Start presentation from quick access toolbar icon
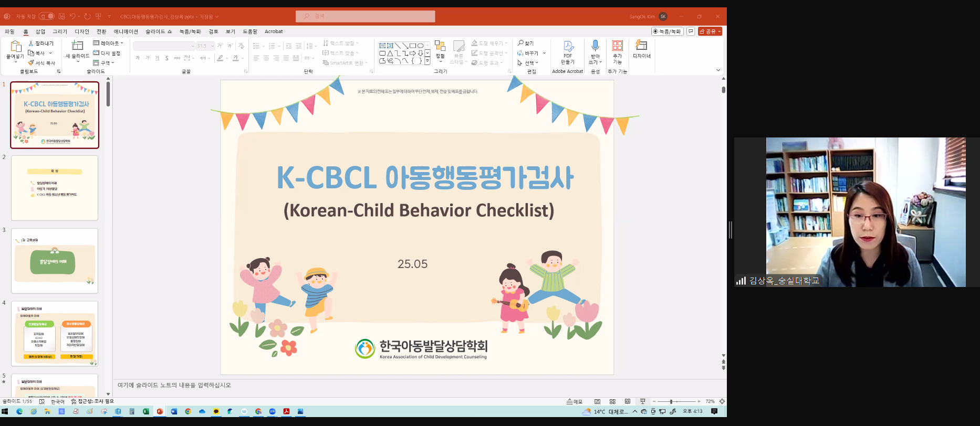This screenshot has width=980, height=426. point(98,16)
